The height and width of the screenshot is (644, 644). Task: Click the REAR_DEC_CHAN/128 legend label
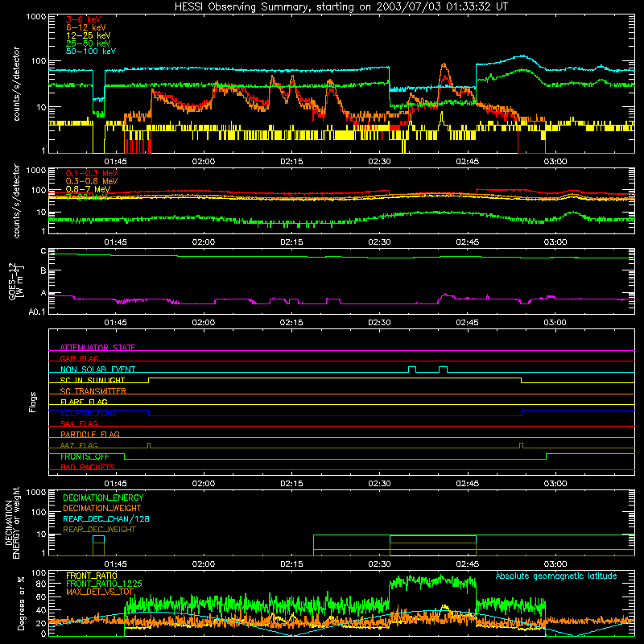106,518
